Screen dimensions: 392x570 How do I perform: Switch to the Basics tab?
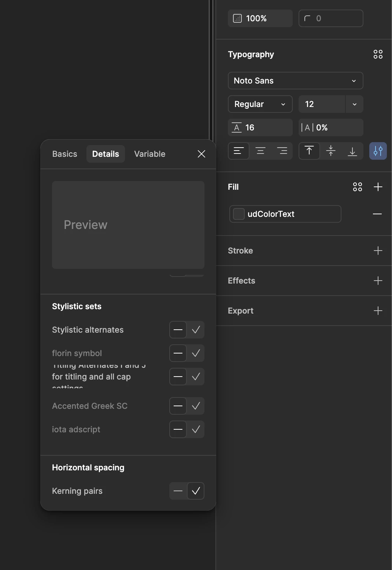coord(65,154)
